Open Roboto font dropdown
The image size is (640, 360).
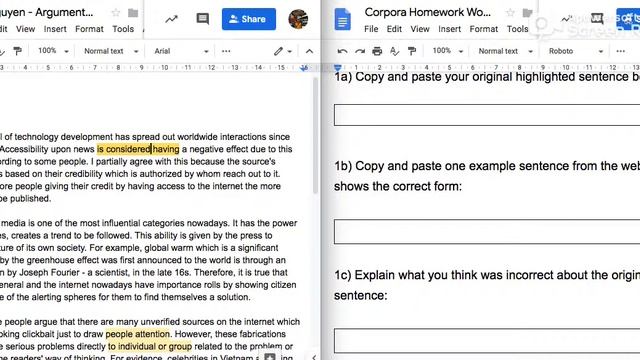point(576,51)
